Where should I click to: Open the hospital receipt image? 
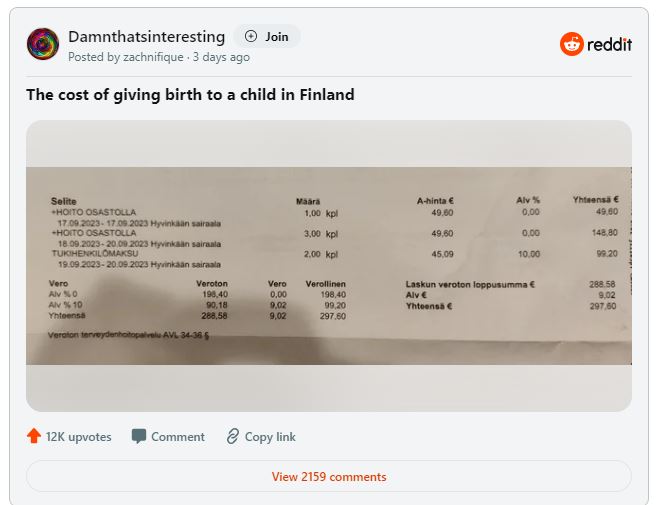click(329, 266)
